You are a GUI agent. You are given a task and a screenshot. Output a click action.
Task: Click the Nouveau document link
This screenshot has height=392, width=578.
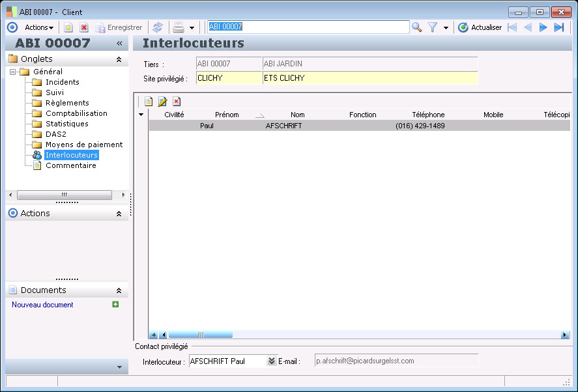(x=42, y=305)
